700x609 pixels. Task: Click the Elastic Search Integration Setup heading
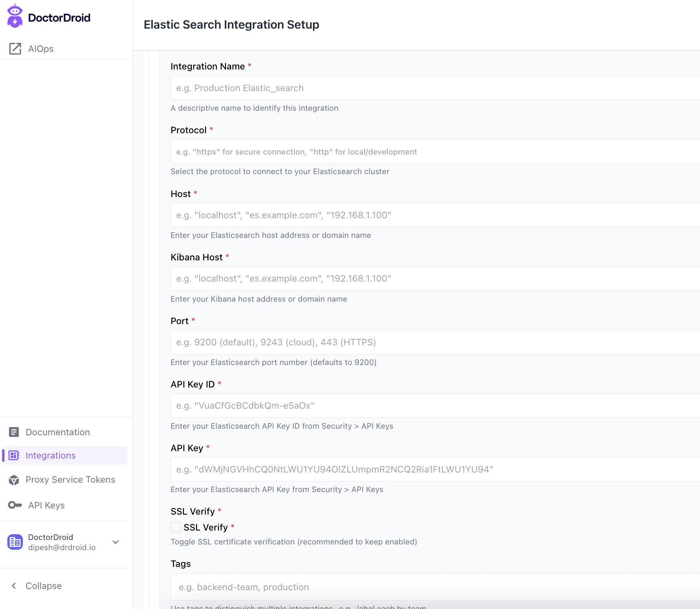coord(232,25)
